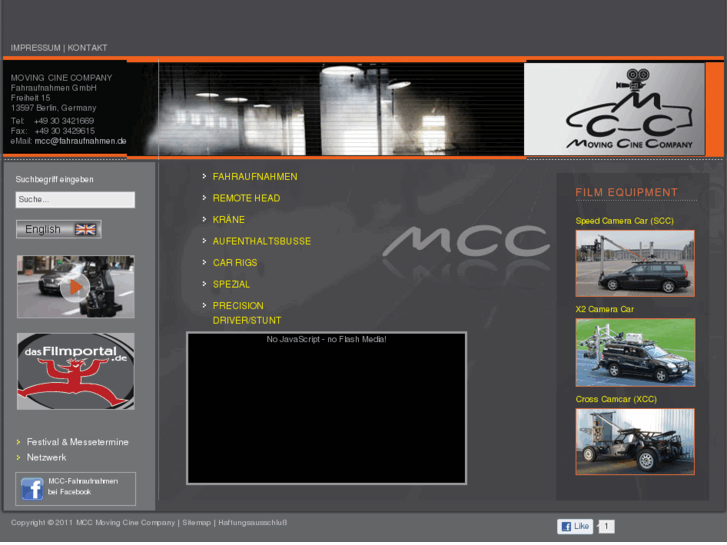Select FAHRAUFNAHMEN menu item
The width and height of the screenshot is (727, 545).
[255, 177]
